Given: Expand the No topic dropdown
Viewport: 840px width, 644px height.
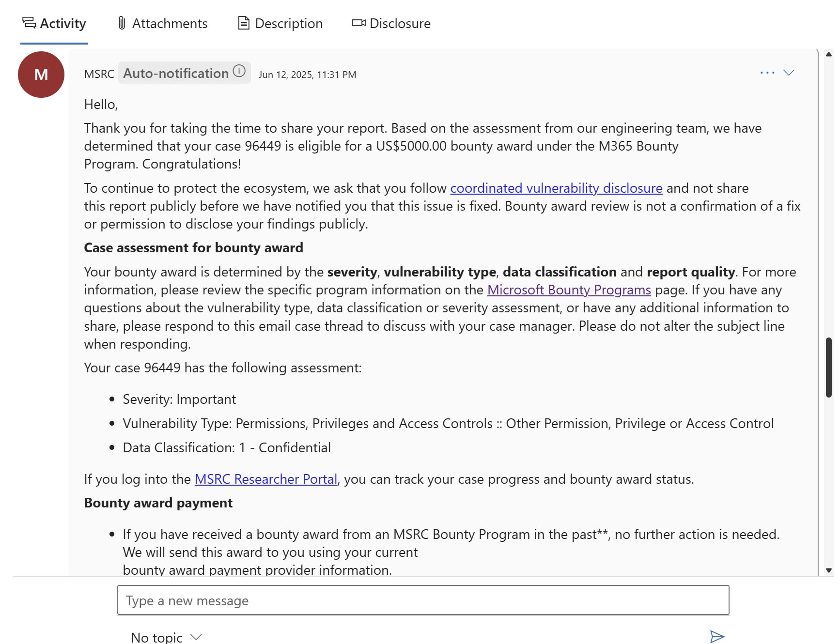Looking at the screenshot, I should tap(166, 637).
